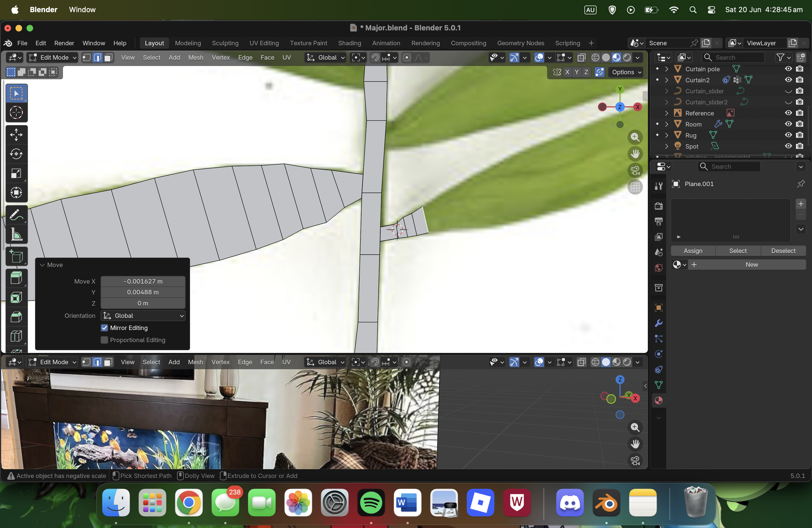The height and width of the screenshot is (528, 812).
Task: Select the Extrude Region tool
Action: [x=16, y=278]
